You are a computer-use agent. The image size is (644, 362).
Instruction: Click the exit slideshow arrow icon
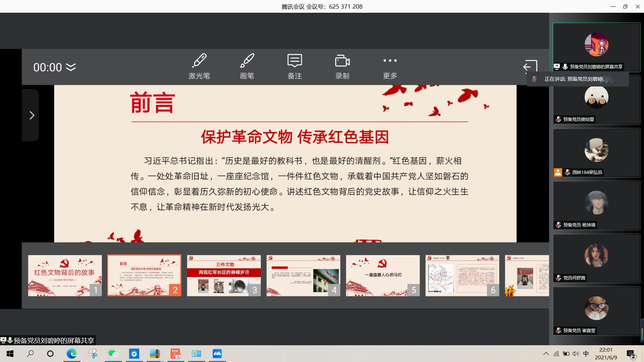(x=530, y=66)
